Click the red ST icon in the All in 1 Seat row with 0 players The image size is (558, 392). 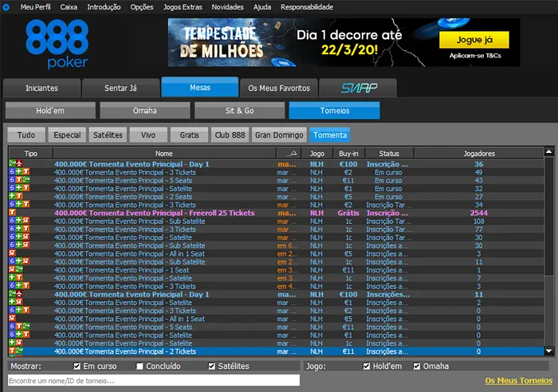pos(12,319)
